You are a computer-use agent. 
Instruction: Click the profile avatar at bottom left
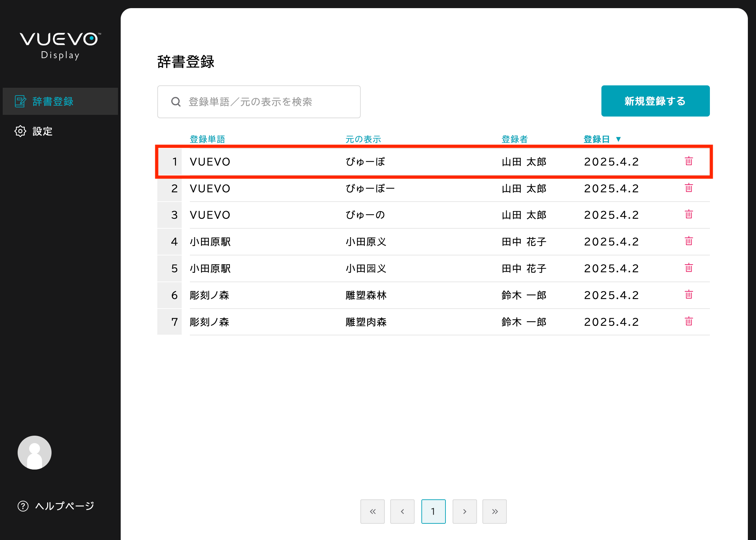tap(34, 452)
